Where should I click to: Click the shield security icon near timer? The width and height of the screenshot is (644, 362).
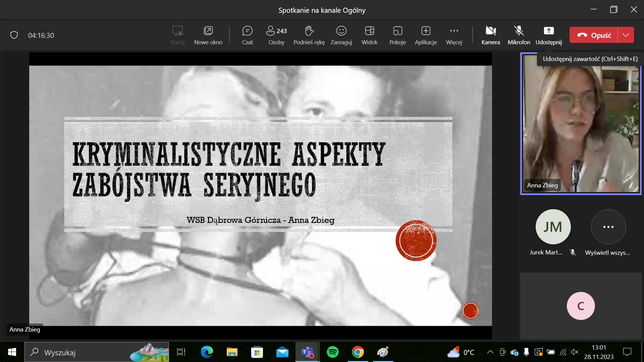tap(14, 35)
